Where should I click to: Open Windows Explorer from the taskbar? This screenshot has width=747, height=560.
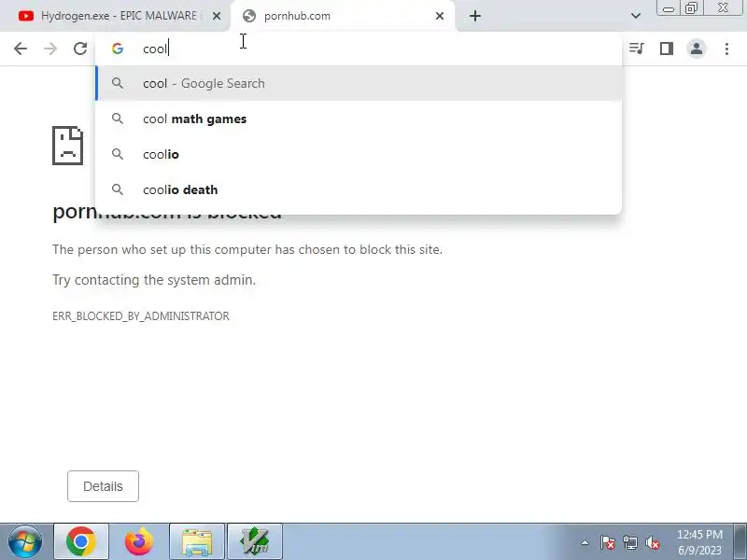point(197,541)
